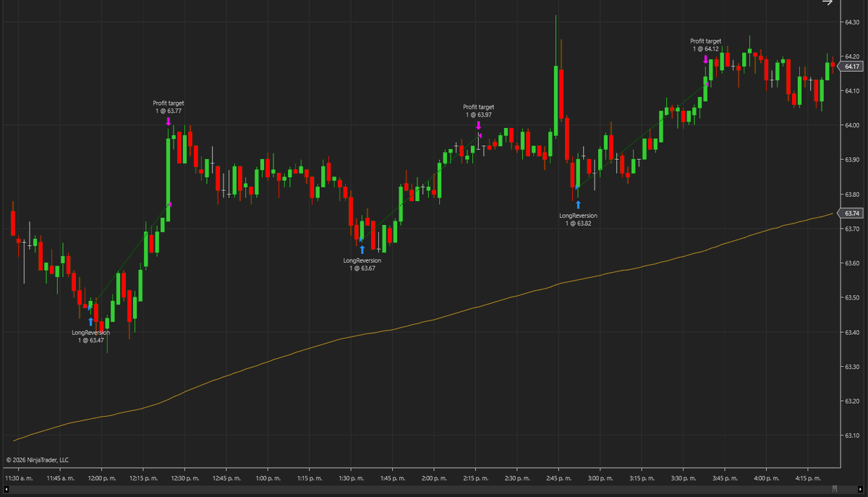Click the 2:45 p. m. time label

click(x=558, y=478)
